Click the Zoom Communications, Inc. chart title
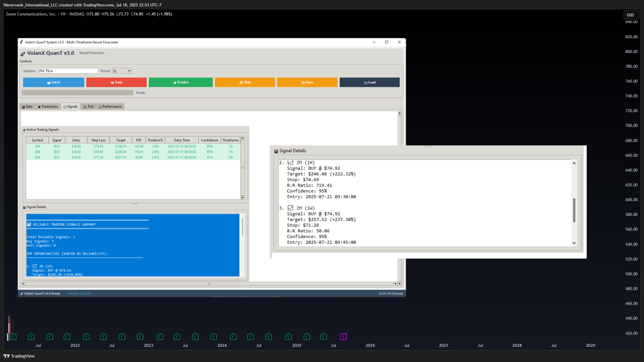 [x=31, y=14]
